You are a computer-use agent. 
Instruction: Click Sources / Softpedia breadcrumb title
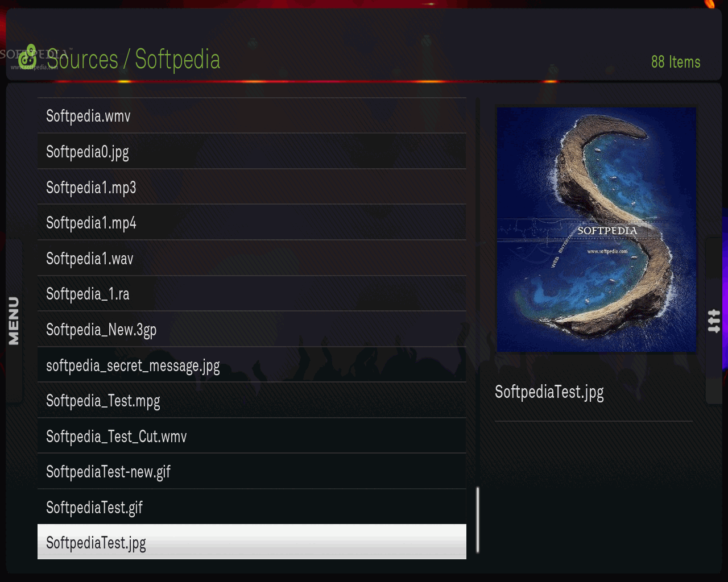tap(133, 60)
